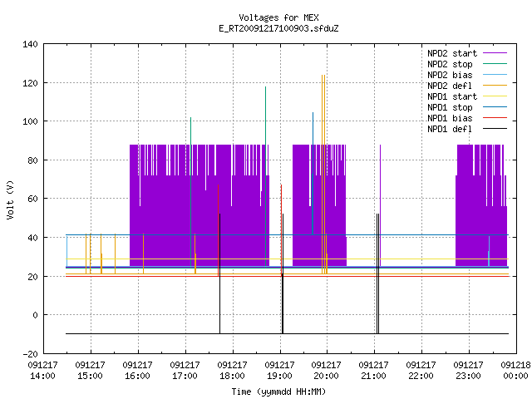Click purple line sample beside NPD2 start

pyautogui.click(x=495, y=53)
